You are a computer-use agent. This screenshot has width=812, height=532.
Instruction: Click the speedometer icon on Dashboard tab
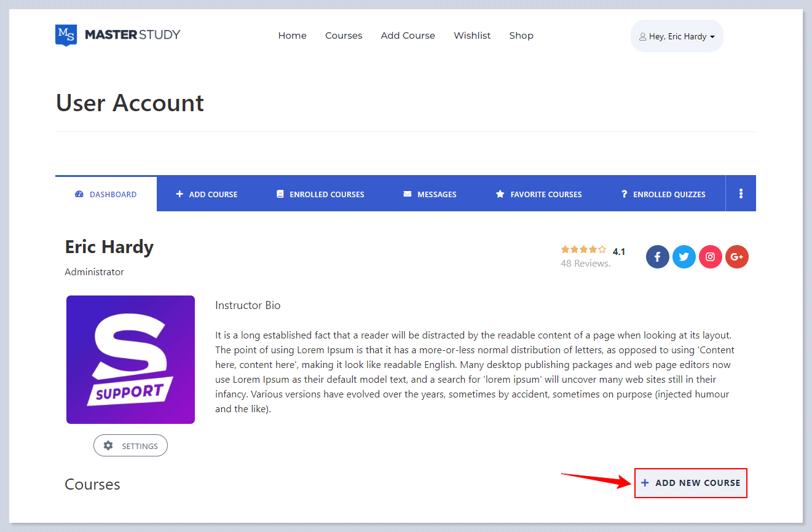click(x=79, y=194)
